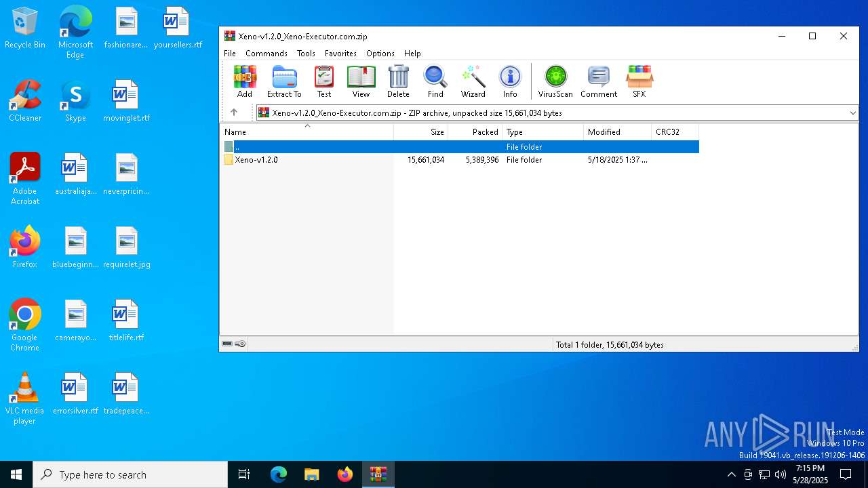The image size is (868, 488).
Task: Select Adobe Acrobat desktop shortcut
Action: 25,178
